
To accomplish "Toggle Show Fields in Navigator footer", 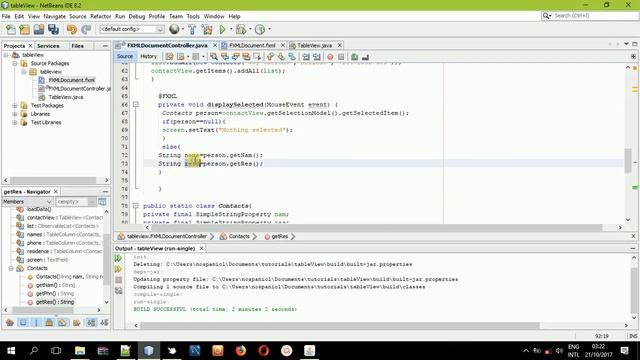I will [23, 322].
